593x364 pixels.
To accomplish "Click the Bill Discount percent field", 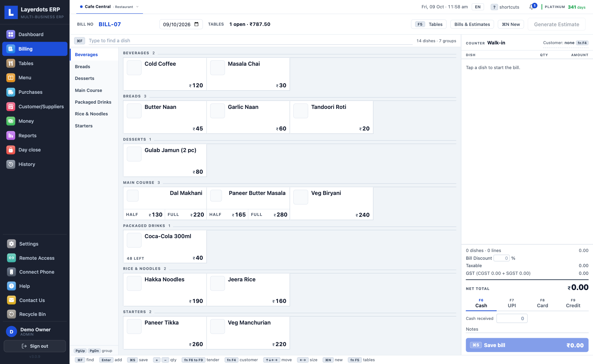I will click(501, 258).
